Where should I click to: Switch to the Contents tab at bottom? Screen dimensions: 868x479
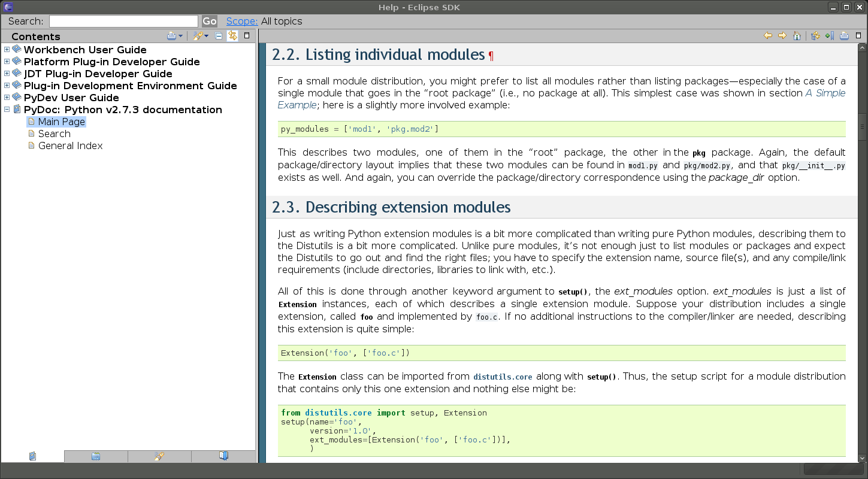click(x=32, y=456)
